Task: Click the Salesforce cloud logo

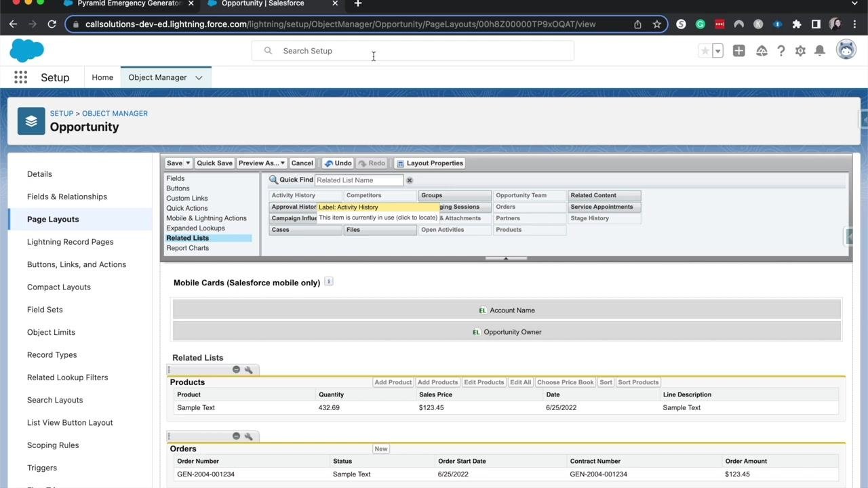Action: [x=27, y=50]
